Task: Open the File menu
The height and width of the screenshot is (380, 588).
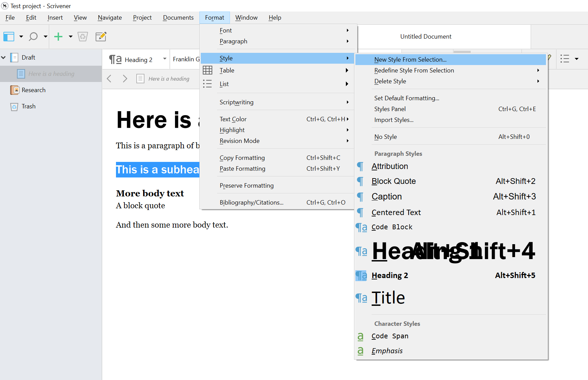Action: click(x=10, y=18)
